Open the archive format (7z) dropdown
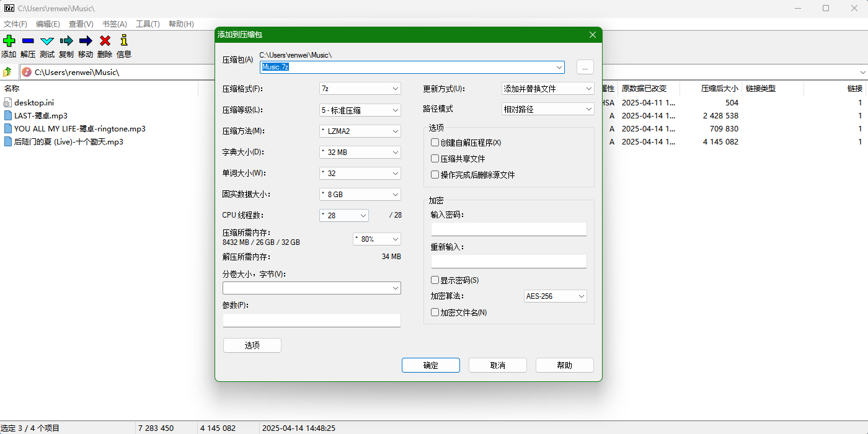 tap(360, 89)
